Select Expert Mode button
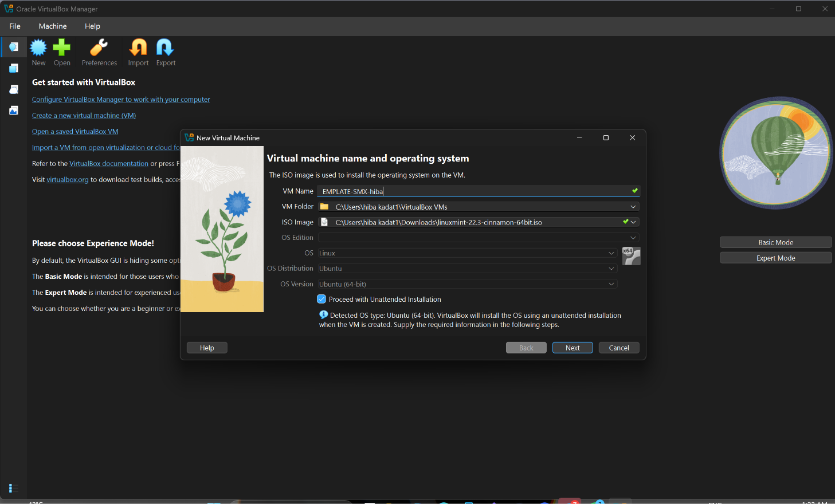835x504 pixels. pyautogui.click(x=775, y=258)
